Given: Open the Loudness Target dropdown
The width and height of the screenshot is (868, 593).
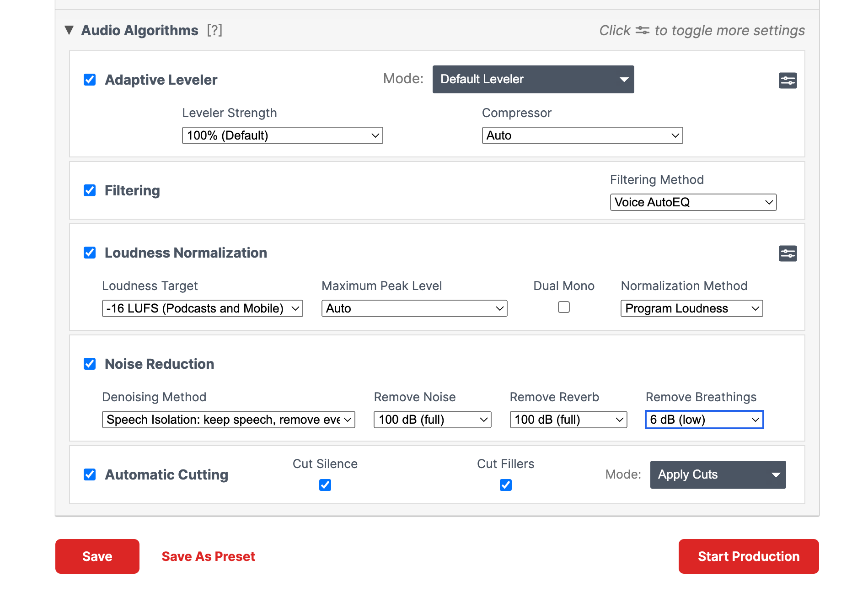Looking at the screenshot, I should pyautogui.click(x=202, y=308).
